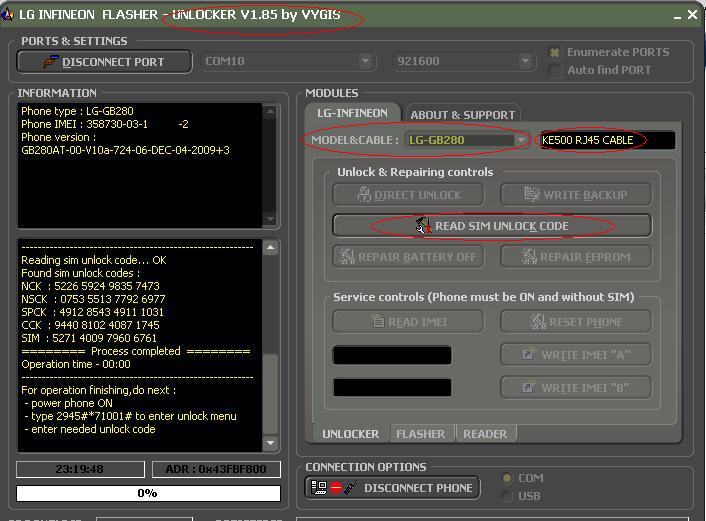Viewport: 706px width, 521px height.
Task: Click the Write Backup icon
Action: (x=532, y=195)
